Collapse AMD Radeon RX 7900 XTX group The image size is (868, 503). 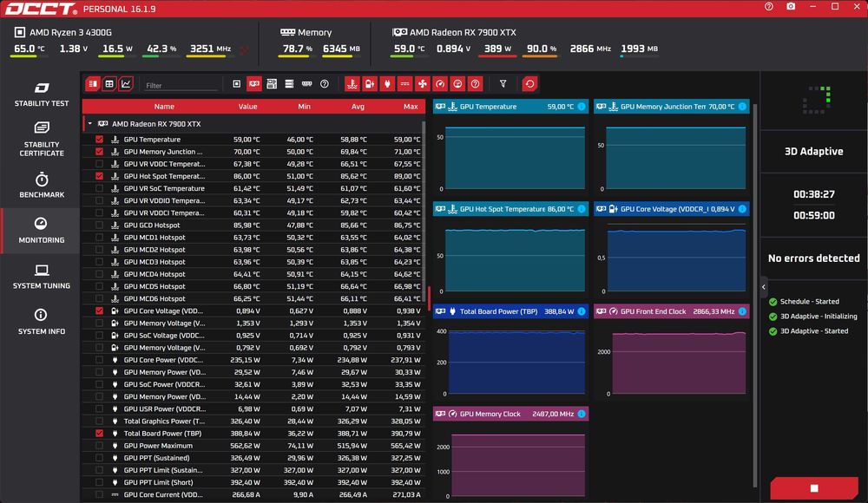pyautogui.click(x=89, y=124)
